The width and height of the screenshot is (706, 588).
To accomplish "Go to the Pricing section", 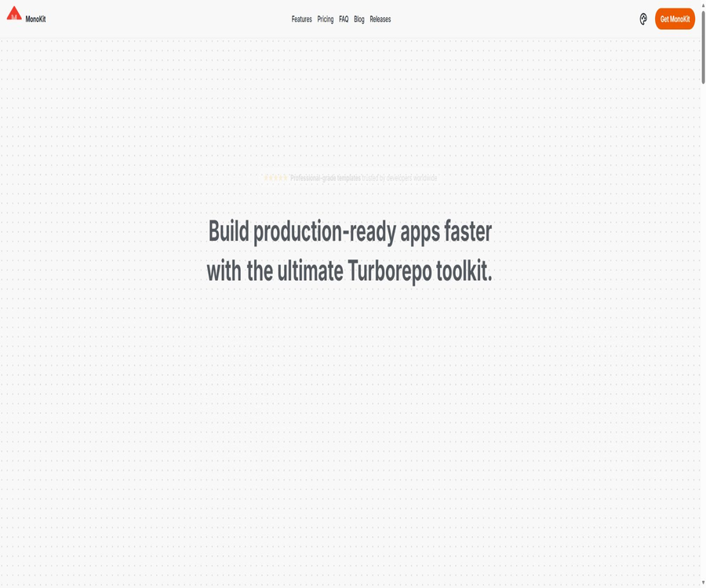I will [x=325, y=19].
